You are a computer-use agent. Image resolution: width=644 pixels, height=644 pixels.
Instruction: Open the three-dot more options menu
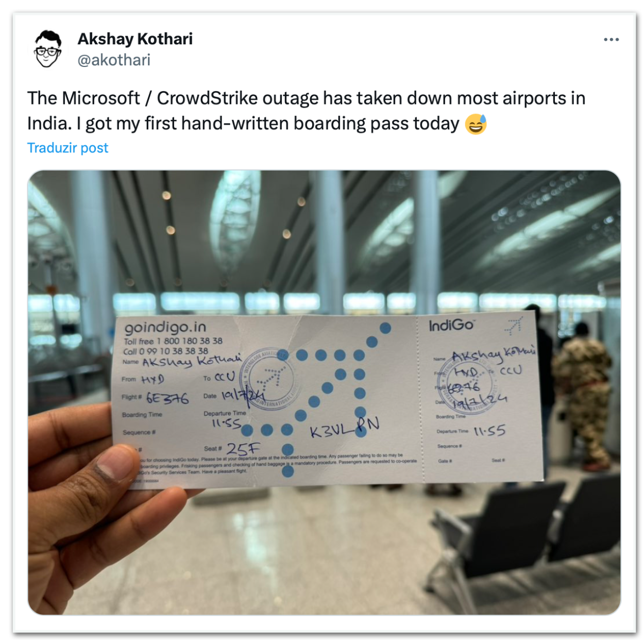click(x=611, y=40)
